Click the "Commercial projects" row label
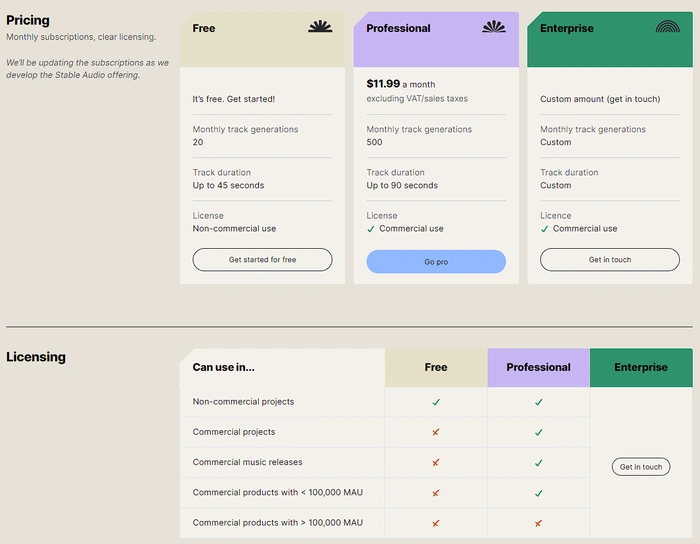Viewport: 700px width, 544px height. pyautogui.click(x=234, y=432)
